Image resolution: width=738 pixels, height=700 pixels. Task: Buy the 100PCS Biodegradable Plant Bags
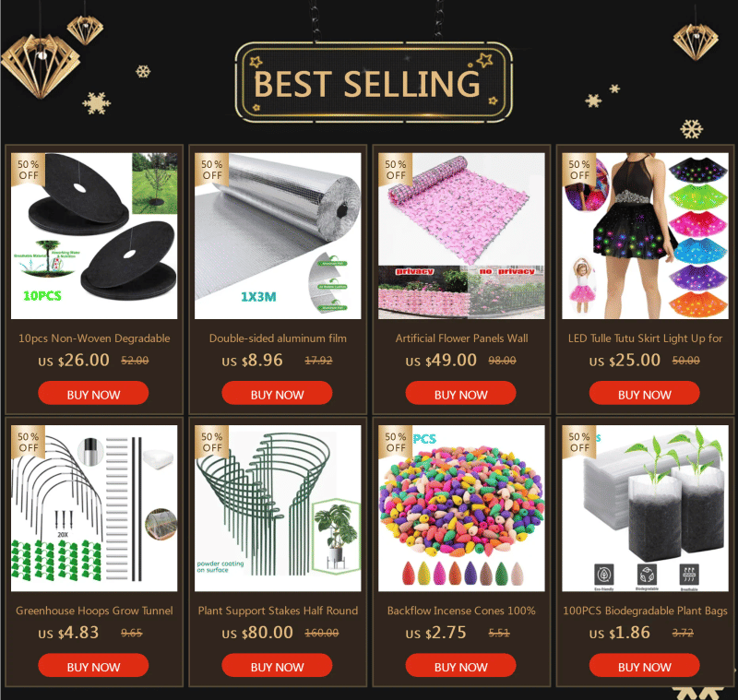coord(644,666)
